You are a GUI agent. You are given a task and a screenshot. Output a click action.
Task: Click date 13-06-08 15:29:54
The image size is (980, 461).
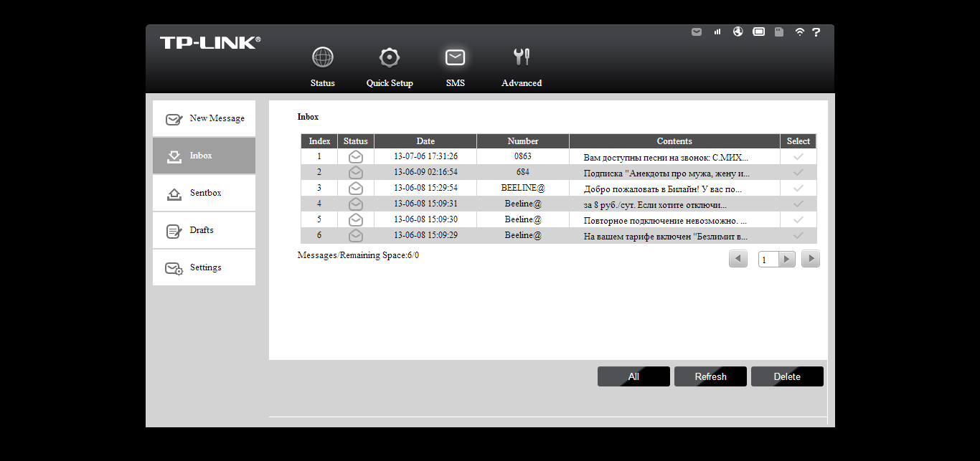pyautogui.click(x=425, y=188)
